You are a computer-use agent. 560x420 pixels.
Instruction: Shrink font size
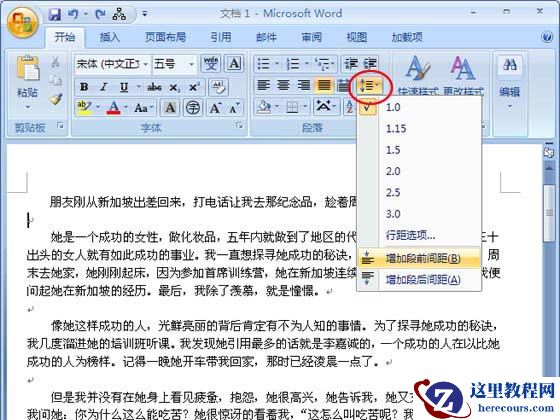pyautogui.click(x=234, y=108)
